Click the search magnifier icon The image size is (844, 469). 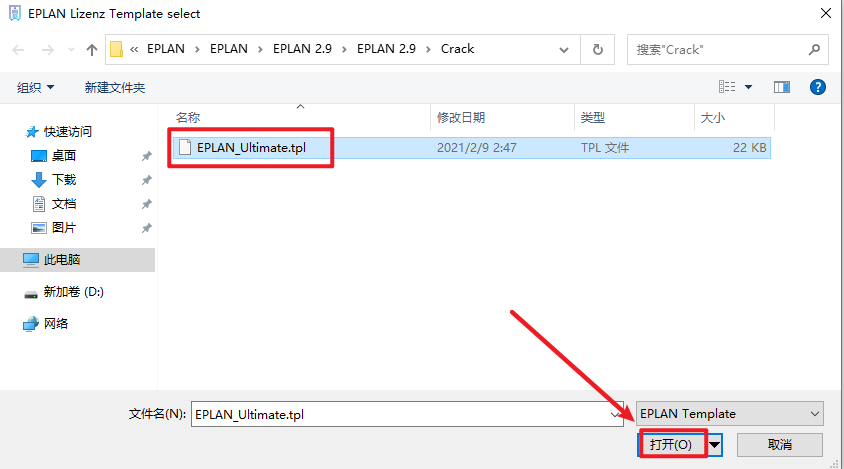[x=815, y=49]
